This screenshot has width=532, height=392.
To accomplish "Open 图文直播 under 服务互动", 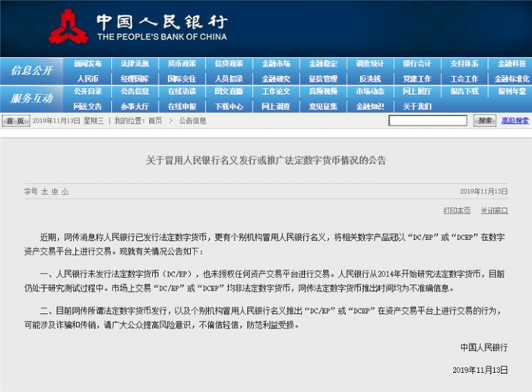I will click(229, 91).
